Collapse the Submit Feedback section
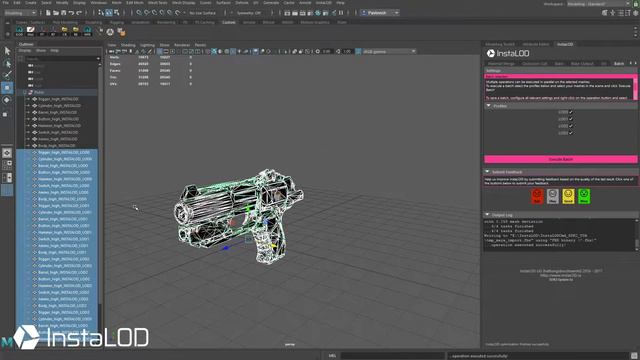 (487, 172)
